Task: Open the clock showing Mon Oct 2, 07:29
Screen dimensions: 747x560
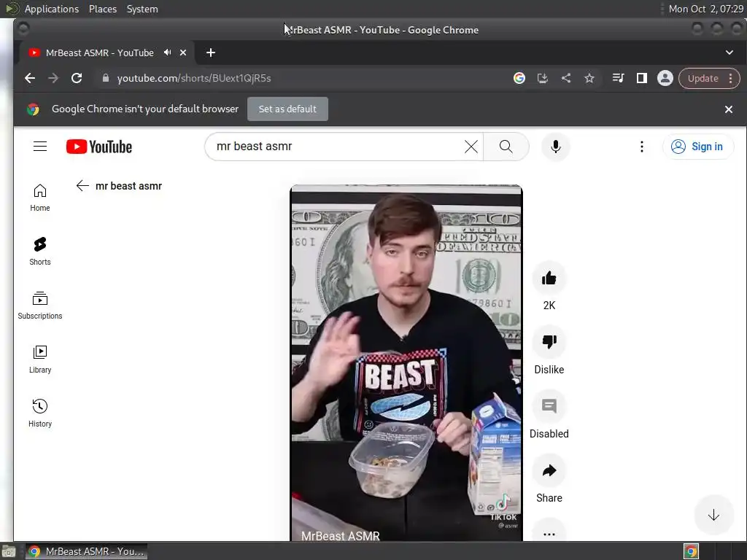Action: click(705, 9)
